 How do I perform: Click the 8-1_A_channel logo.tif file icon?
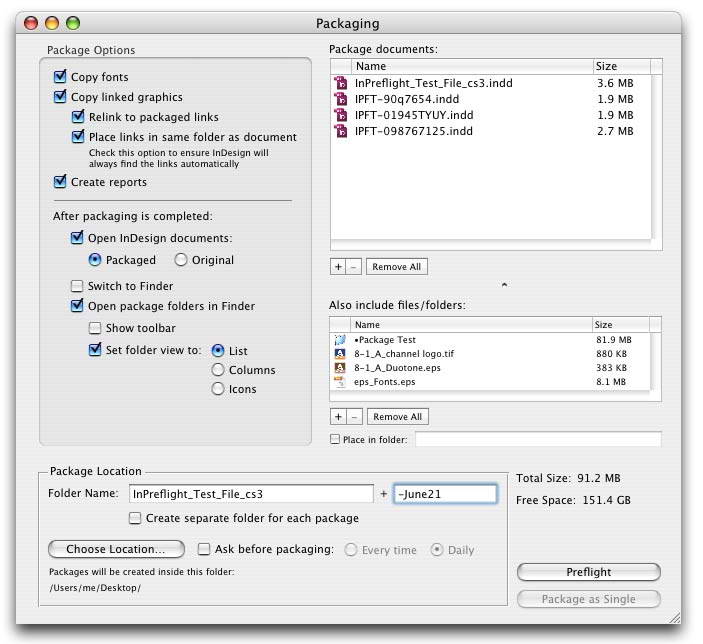pyautogui.click(x=340, y=354)
